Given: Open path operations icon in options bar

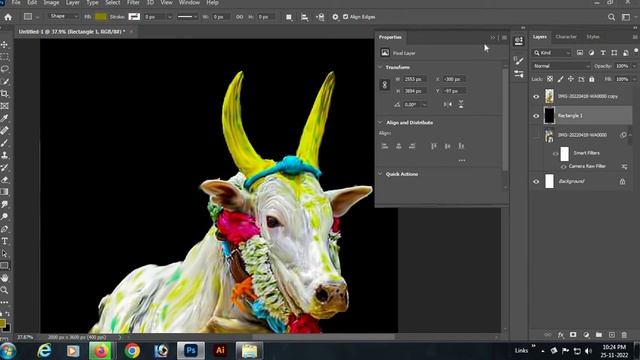Looking at the screenshot, I should pyautogui.click(x=289, y=17).
